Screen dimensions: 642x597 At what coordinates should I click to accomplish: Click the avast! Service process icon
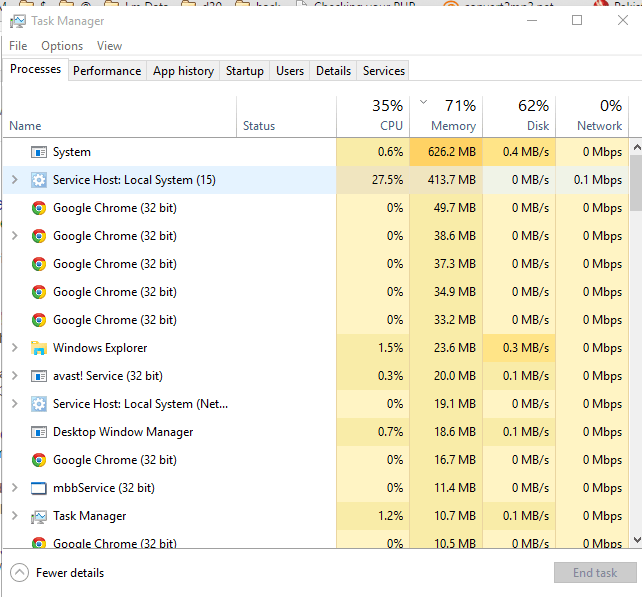point(39,376)
